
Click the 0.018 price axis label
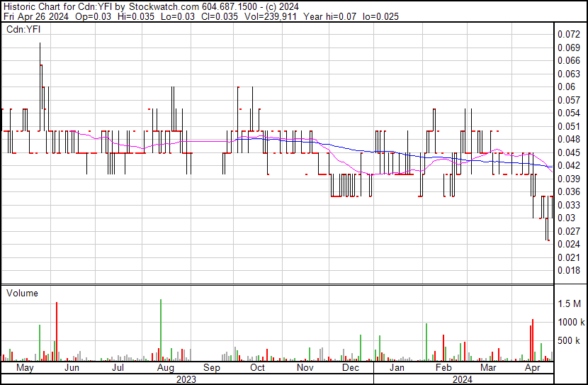pos(569,270)
